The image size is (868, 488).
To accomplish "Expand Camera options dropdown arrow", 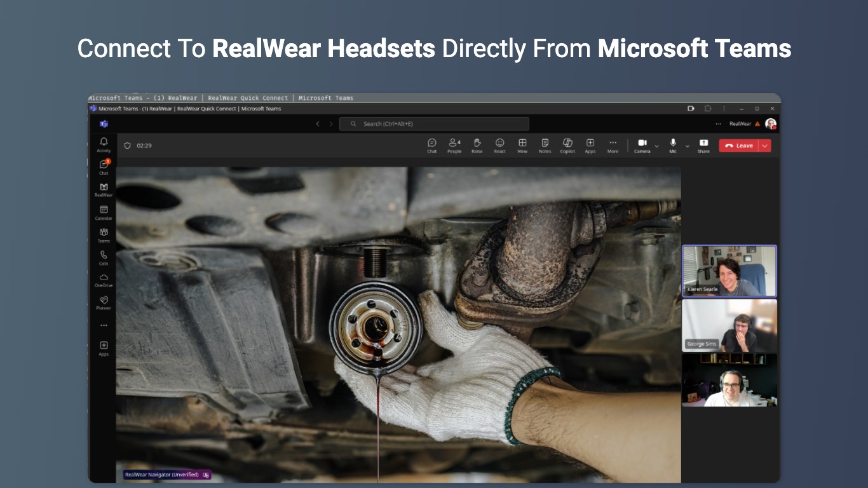I will pyautogui.click(x=657, y=146).
